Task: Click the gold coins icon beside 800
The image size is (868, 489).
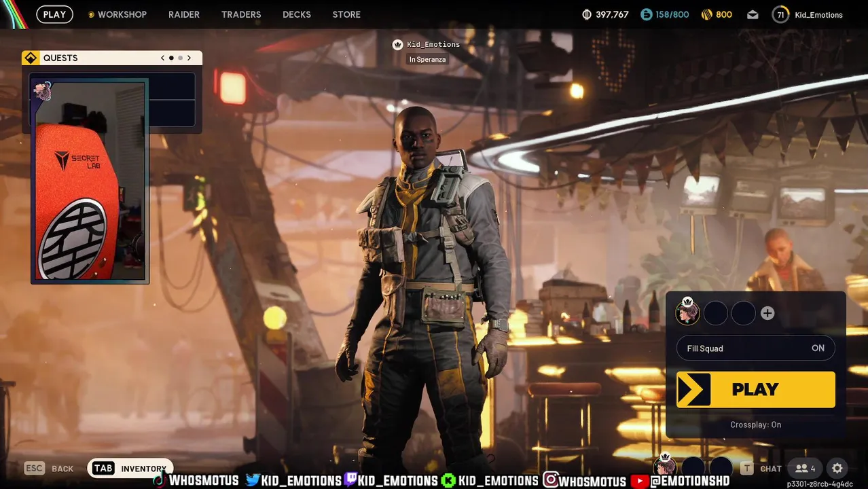Action: (x=706, y=14)
